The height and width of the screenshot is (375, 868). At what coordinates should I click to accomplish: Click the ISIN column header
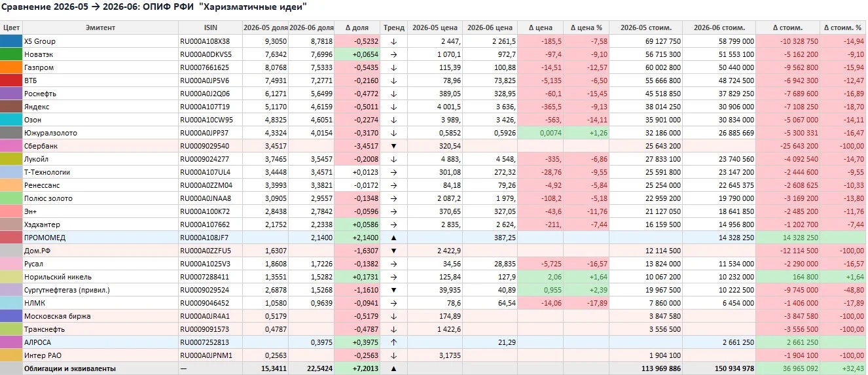(210, 27)
